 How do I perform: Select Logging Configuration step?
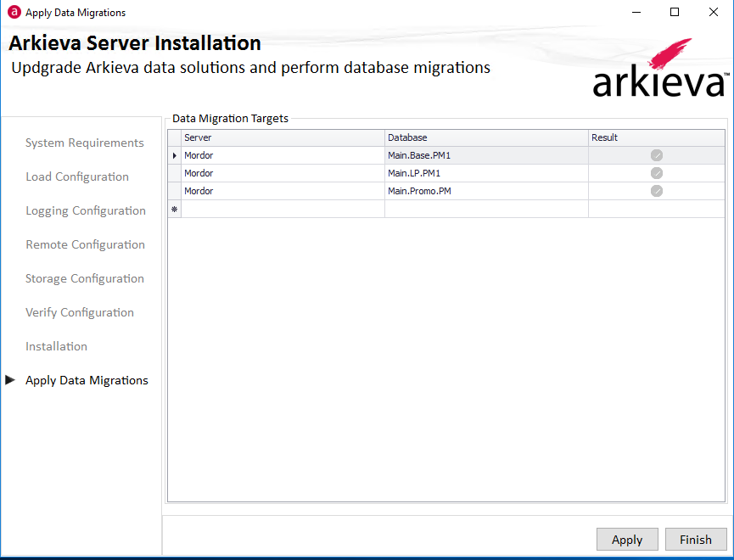click(x=86, y=210)
